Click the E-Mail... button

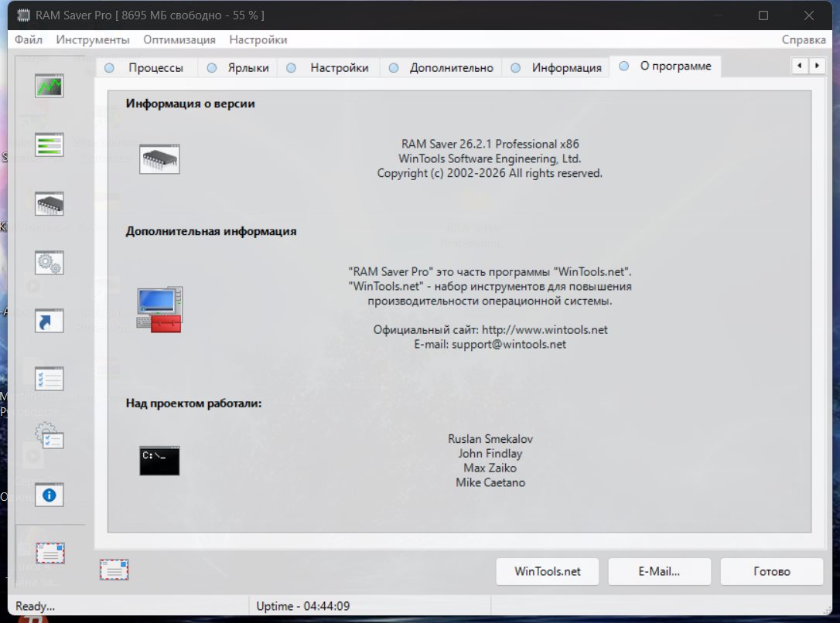click(x=660, y=572)
